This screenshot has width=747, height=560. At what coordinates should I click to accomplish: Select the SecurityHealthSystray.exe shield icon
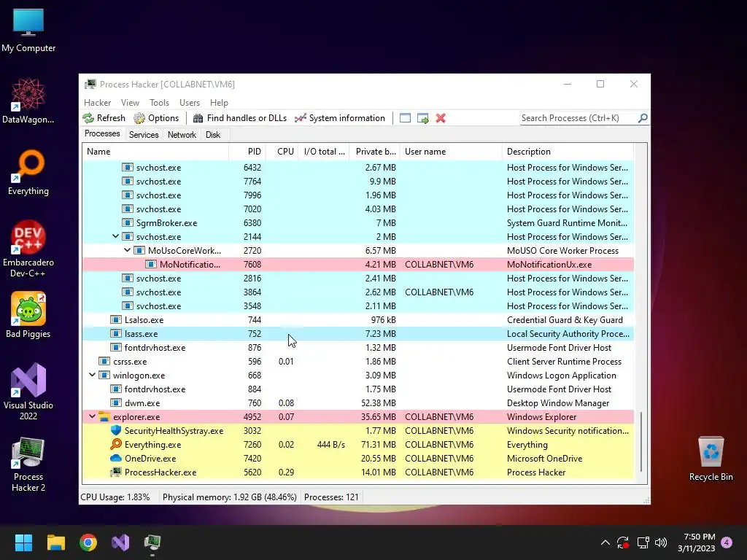click(x=116, y=430)
